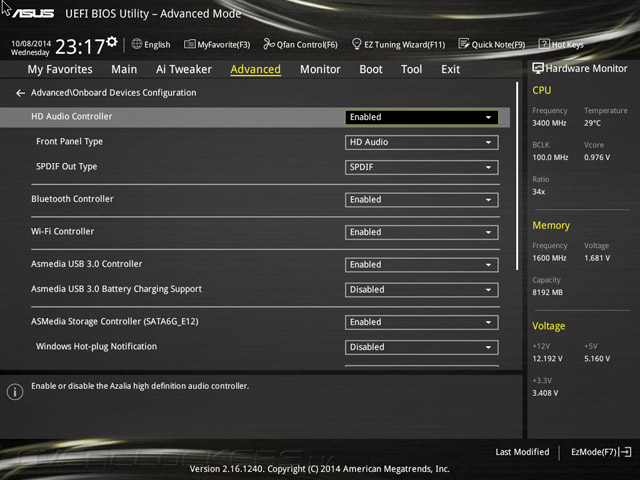Click the Advanced\Onboard Devices Configuration breadcrumb

pos(113,93)
